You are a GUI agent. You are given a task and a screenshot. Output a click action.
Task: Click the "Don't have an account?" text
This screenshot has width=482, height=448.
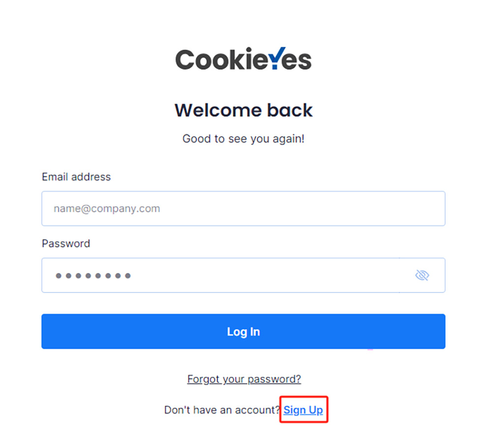[222, 410]
